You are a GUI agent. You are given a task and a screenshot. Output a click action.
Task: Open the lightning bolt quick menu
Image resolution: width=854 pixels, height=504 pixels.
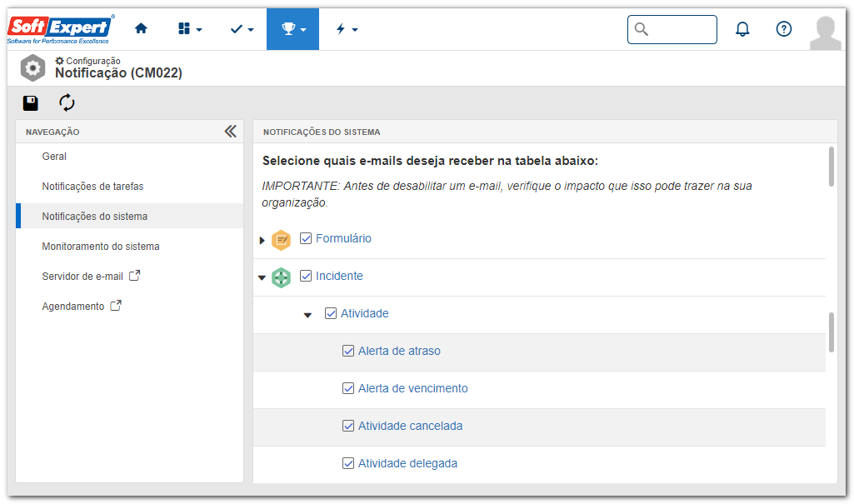point(347,29)
